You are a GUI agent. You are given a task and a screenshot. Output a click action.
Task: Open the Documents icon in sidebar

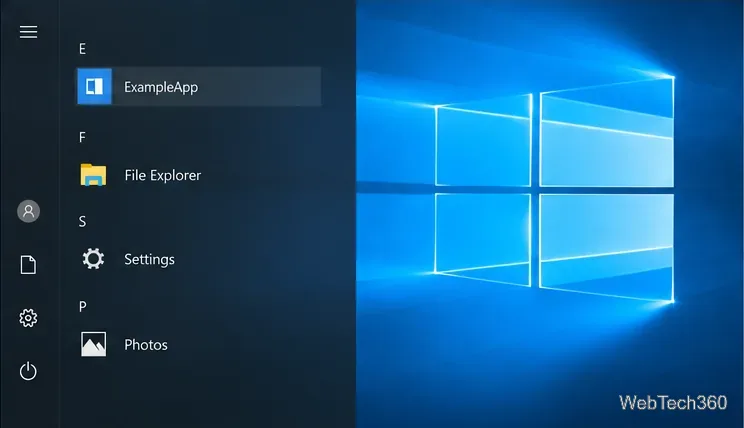[28, 265]
